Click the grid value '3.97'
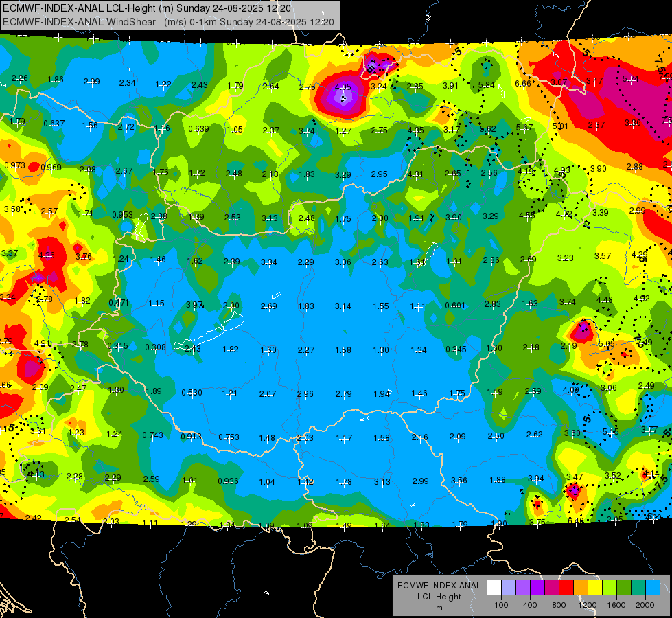Screen dimensions: 672x618 (x=194, y=304)
